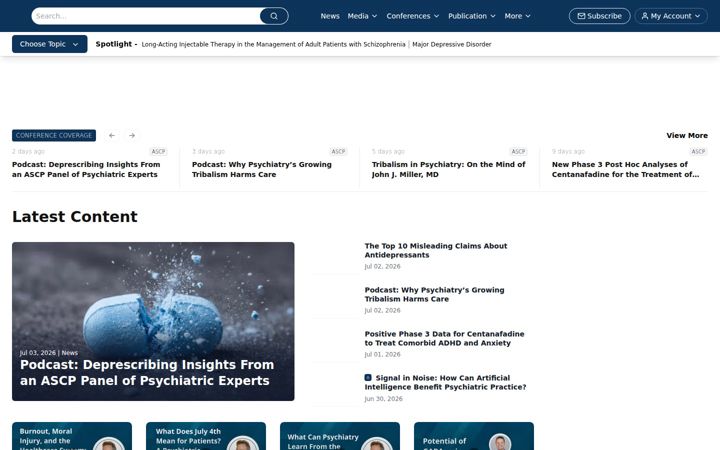Click the envelope Subscribe button
This screenshot has height=450, width=720.
[599, 16]
